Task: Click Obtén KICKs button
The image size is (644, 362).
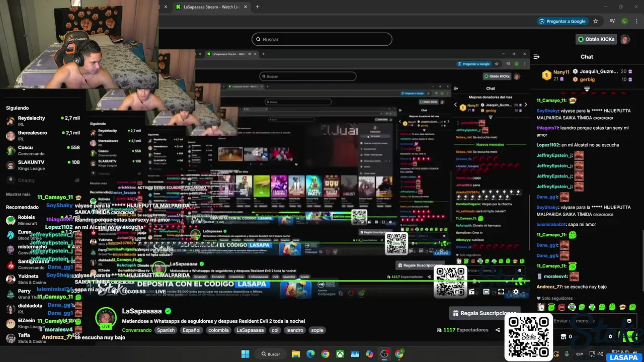Action: (596, 39)
